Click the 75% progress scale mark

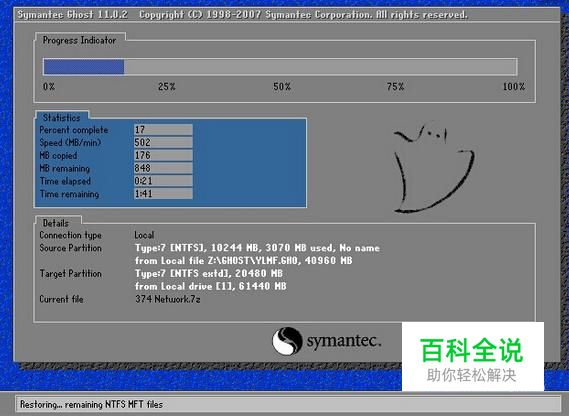tap(395, 87)
